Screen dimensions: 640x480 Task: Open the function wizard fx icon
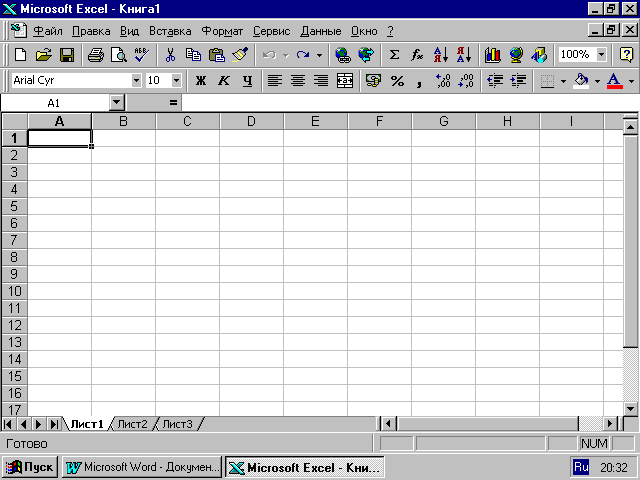click(x=417, y=55)
